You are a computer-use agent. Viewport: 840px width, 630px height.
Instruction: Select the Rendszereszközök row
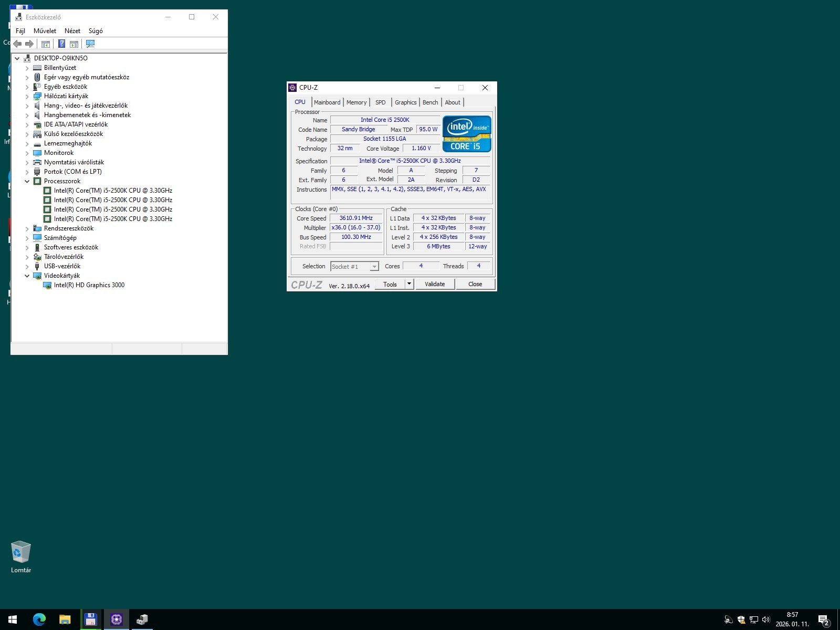[x=69, y=228]
